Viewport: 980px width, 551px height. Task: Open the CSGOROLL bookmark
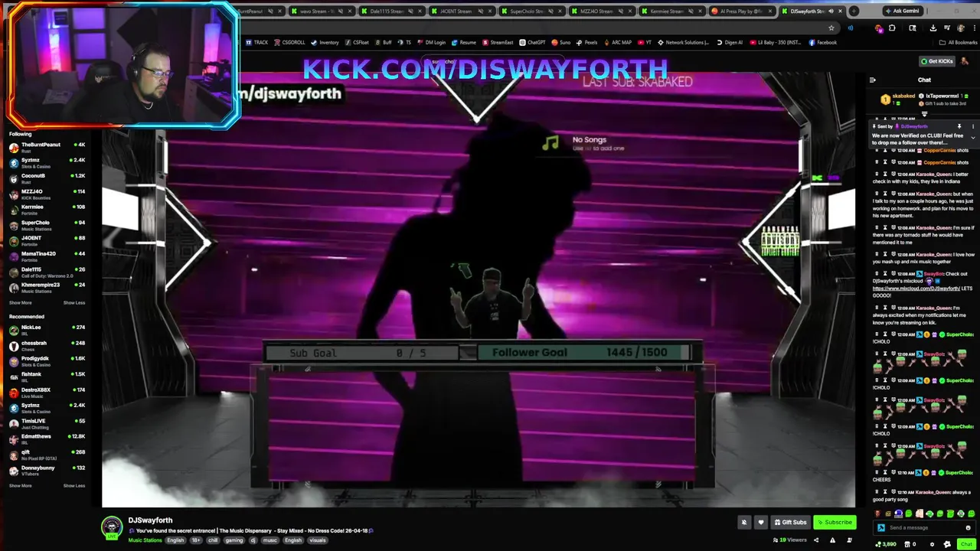pos(289,42)
